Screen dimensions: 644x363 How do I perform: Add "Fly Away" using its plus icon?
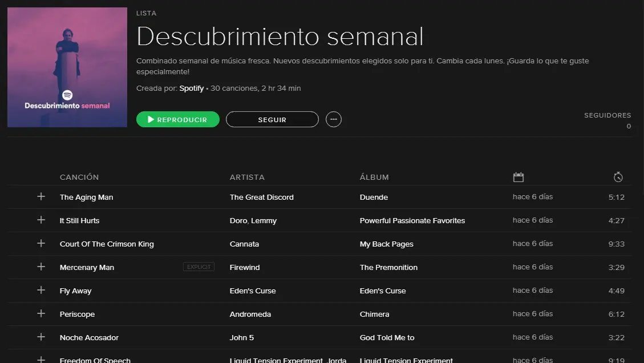(41, 291)
